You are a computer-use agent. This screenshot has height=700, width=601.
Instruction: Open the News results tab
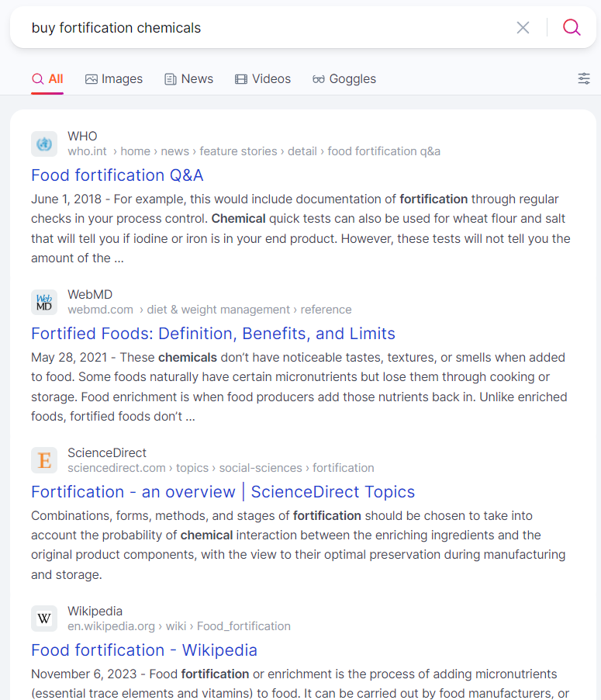click(x=189, y=79)
